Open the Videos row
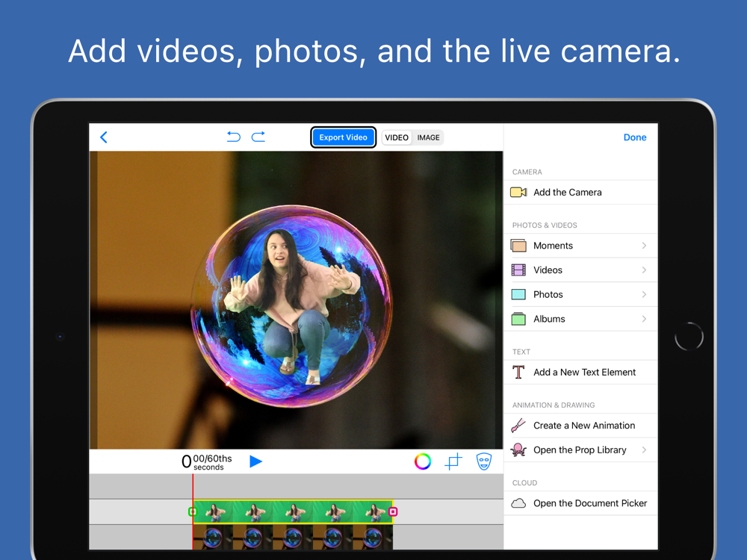Viewport: 747px width, 560px height. [x=580, y=270]
